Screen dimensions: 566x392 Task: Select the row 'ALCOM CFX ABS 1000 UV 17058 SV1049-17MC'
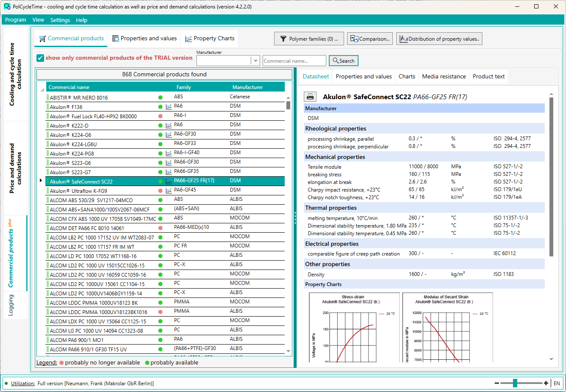pyautogui.click(x=165, y=219)
